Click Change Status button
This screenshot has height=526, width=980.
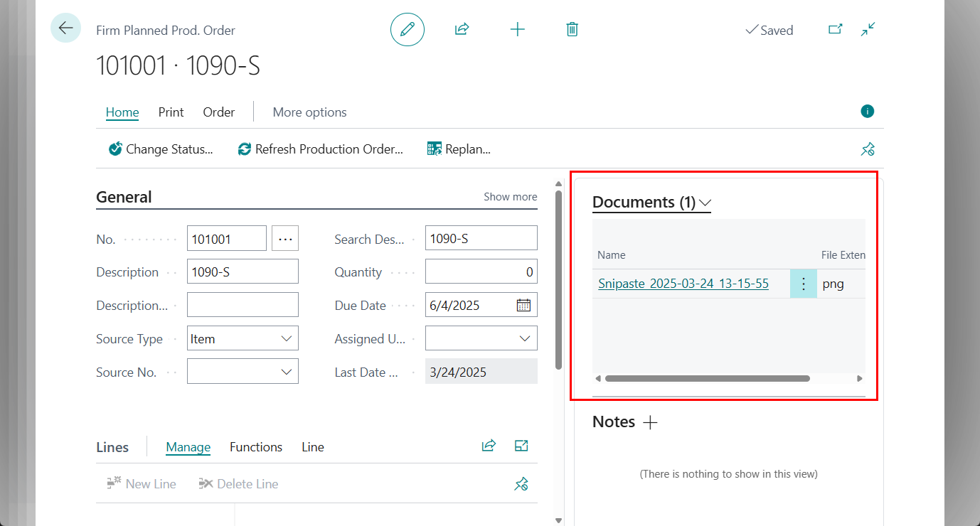point(161,149)
